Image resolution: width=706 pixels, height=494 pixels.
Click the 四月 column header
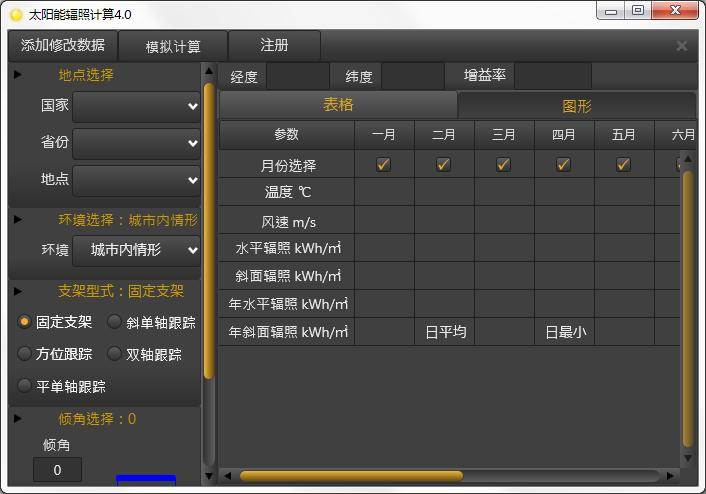click(564, 135)
